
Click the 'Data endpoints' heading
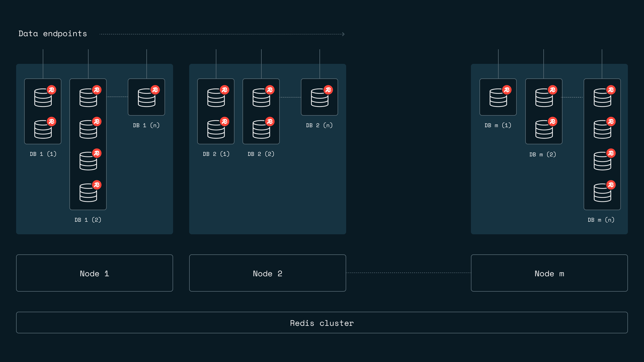[53, 34]
